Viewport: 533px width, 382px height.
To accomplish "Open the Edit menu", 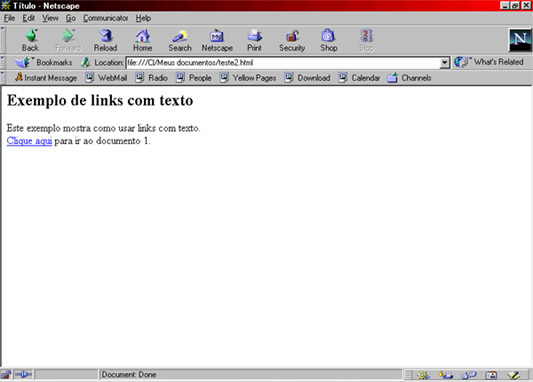I will pos(29,18).
